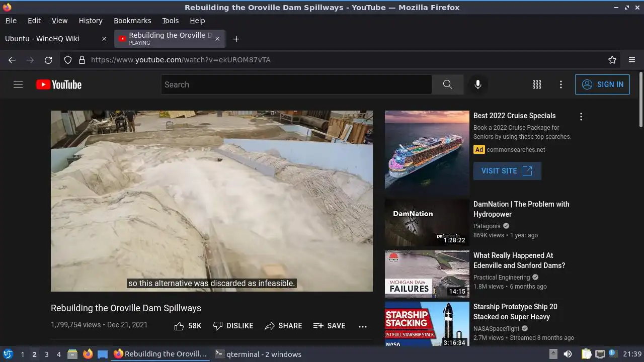644x362 pixels.
Task: Close the Rebuilding the Oroville tab
Action: tap(217, 39)
